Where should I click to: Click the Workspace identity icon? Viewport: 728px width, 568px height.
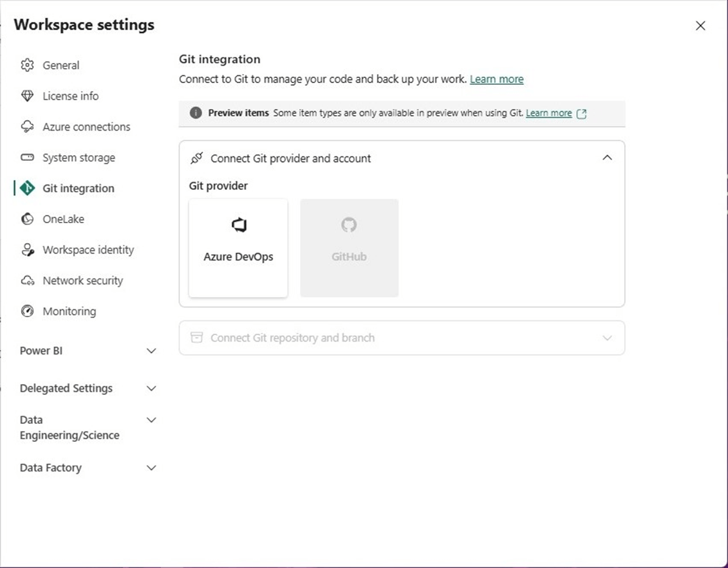coord(27,250)
